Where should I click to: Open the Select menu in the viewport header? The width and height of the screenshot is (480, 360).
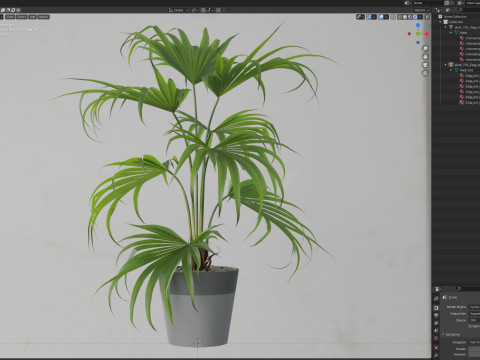point(21,17)
